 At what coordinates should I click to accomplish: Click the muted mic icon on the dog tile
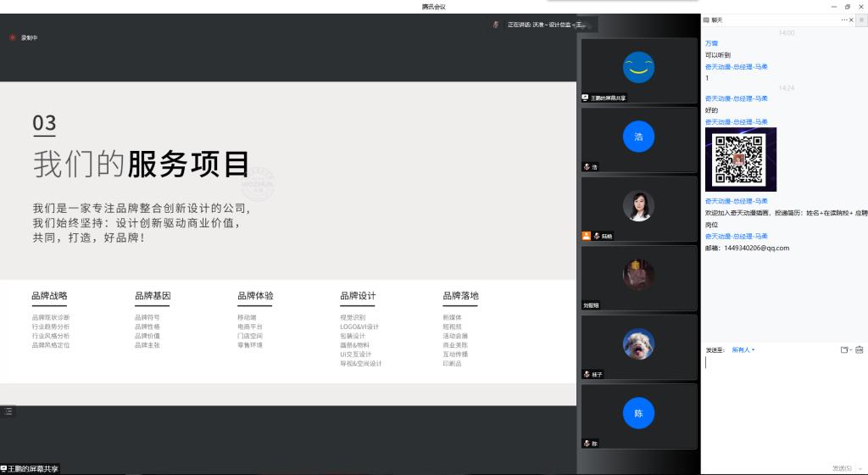(x=587, y=374)
